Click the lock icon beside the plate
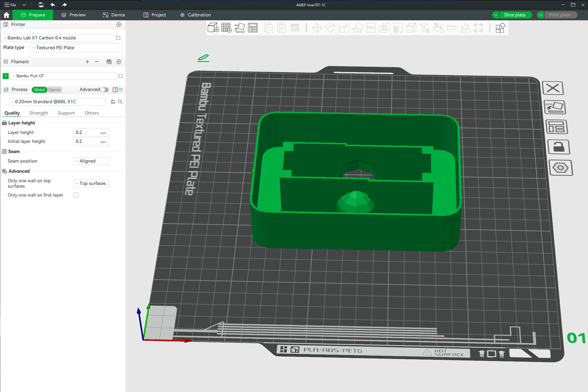The width and height of the screenshot is (588, 392). click(x=558, y=147)
